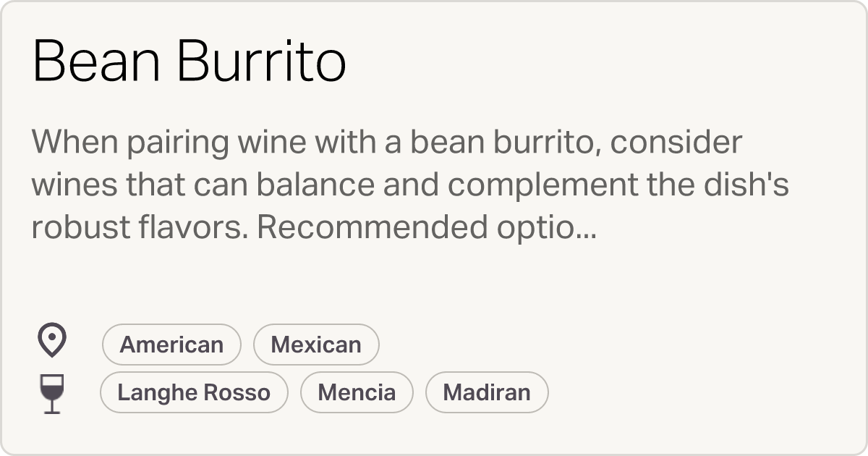Click the Madiran pill-shaped chip

[x=487, y=392]
